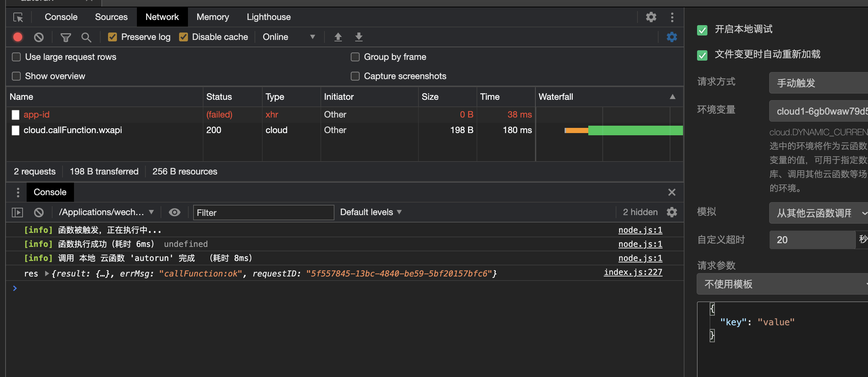
Task: Click the import HAR upload arrow icon
Action: [x=338, y=37]
